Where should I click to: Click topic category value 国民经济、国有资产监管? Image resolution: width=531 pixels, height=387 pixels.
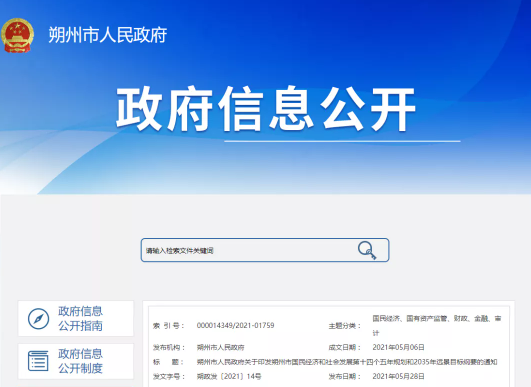click(x=437, y=325)
